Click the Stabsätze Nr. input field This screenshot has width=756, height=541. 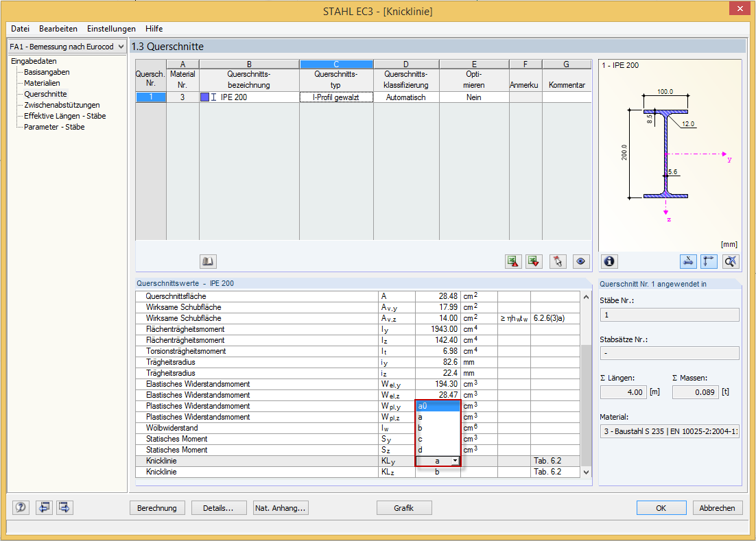click(669, 353)
